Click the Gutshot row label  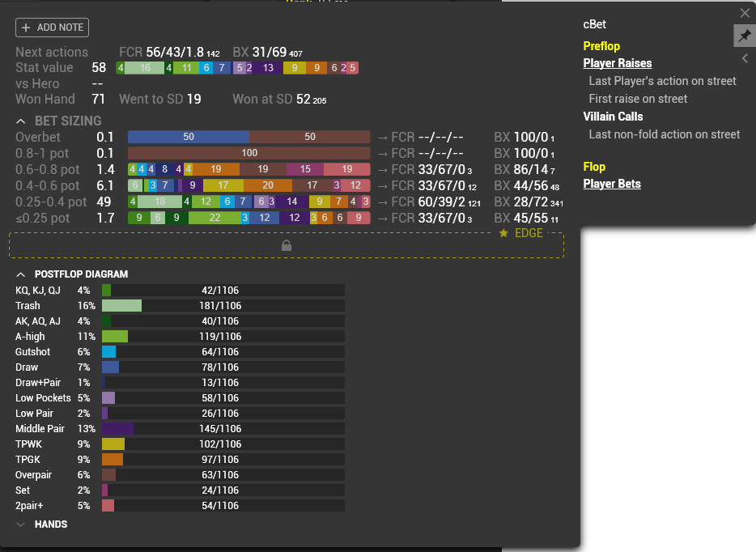tap(32, 352)
